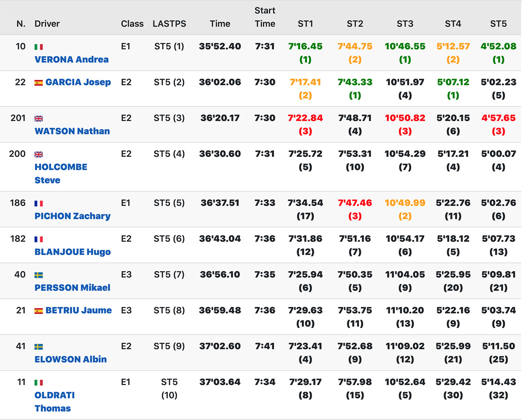Click ST4 time 5'29.42
The height and width of the screenshot is (420, 522).
tap(453, 382)
